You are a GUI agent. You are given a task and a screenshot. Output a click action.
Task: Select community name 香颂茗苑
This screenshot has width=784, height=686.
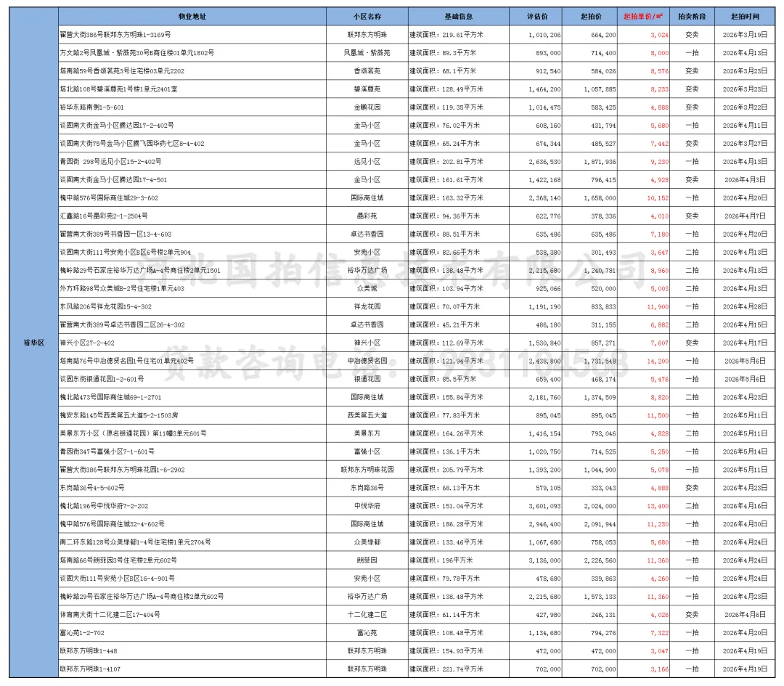367,71
